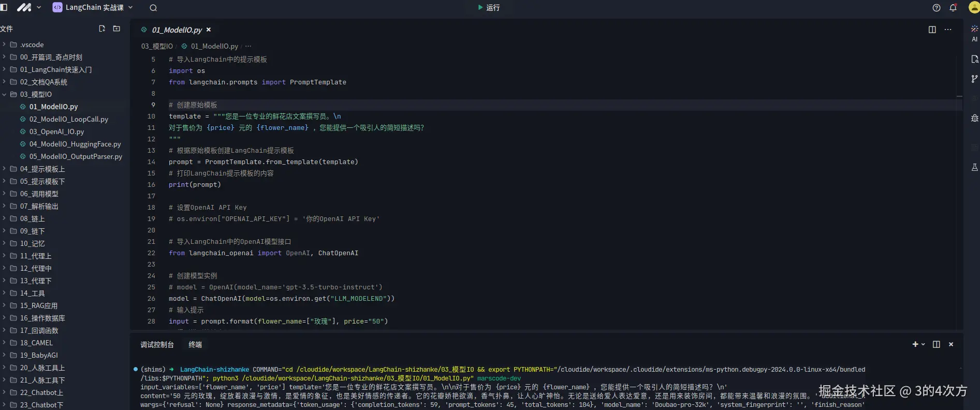The image size is (980, 410).
Task: Open the AI assistant panel
Action: [x=974, y=33]
